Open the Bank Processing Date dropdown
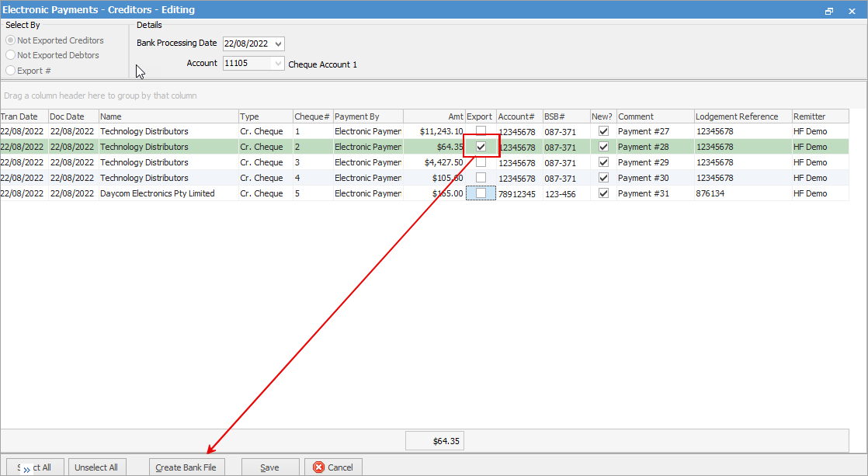The image size is (868, 476). [x=279, y=43]
